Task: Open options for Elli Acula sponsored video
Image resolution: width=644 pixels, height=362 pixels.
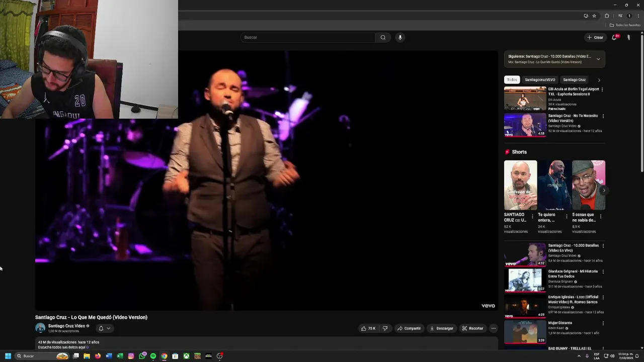Action: pos(602,89)
